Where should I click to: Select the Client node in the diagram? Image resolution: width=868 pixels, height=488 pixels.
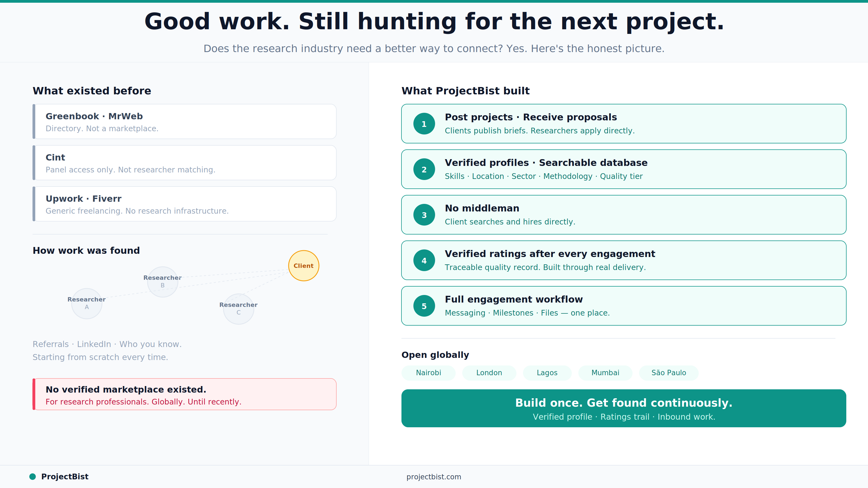[x=303, y=265]
